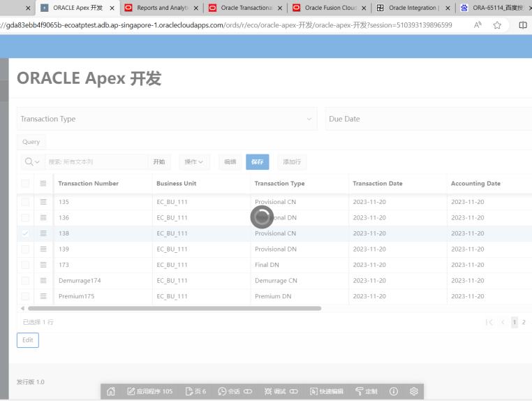Open row actions menu for Demurrage174
Image resolution: width=532 pixels, height=401 pixels.
coord(43,280)
